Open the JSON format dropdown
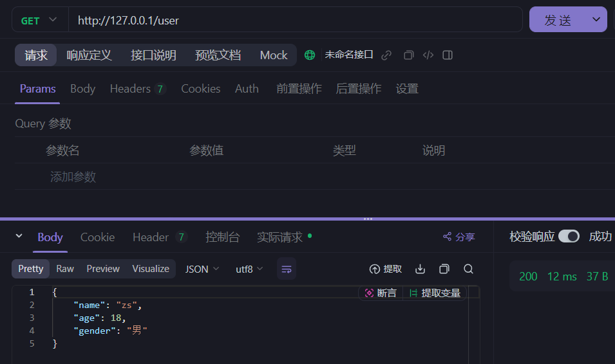 (202, 269)
